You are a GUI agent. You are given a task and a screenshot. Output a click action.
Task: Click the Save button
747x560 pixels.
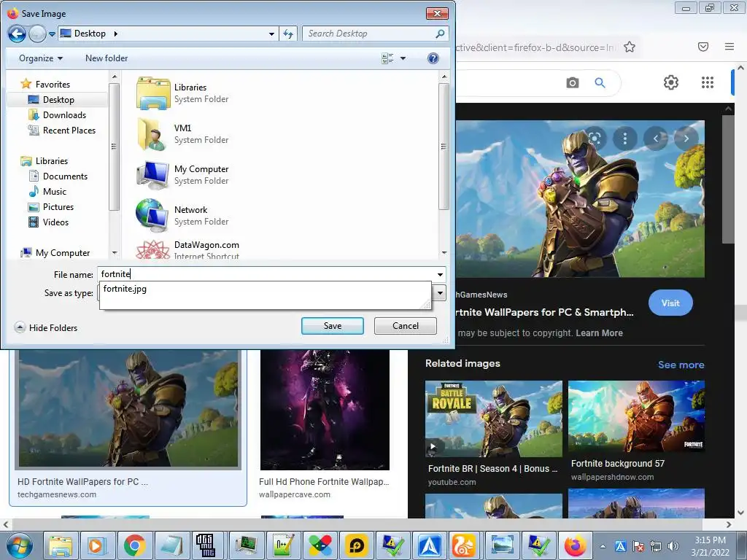333,326
